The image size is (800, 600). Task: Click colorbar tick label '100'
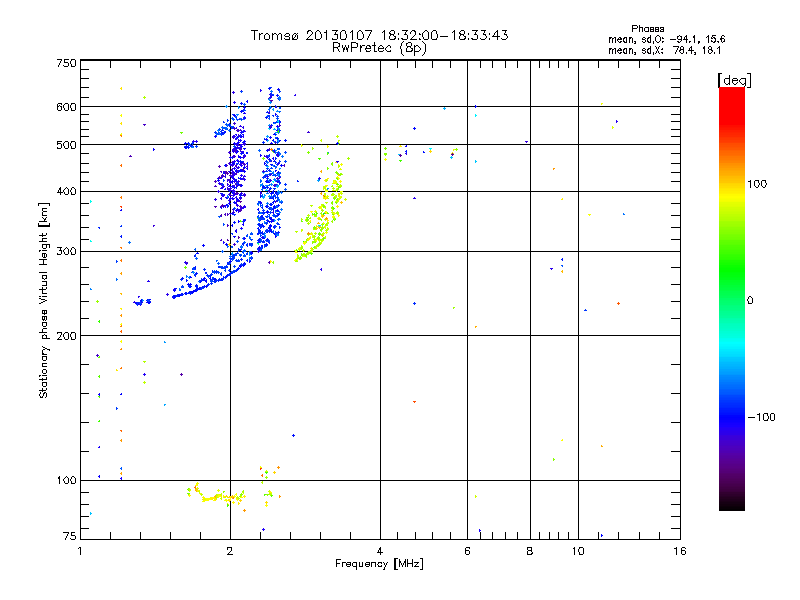tap(757, 184)
